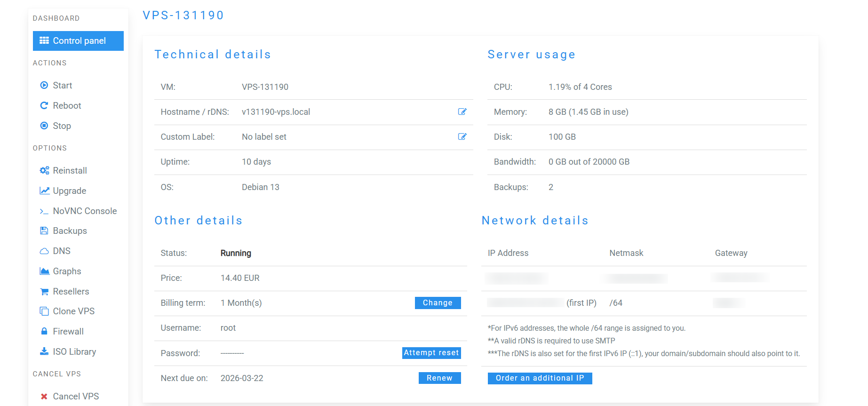Edit the Custom Label pencil icon
Screen dimensions: 868x406
pos(462,136)
